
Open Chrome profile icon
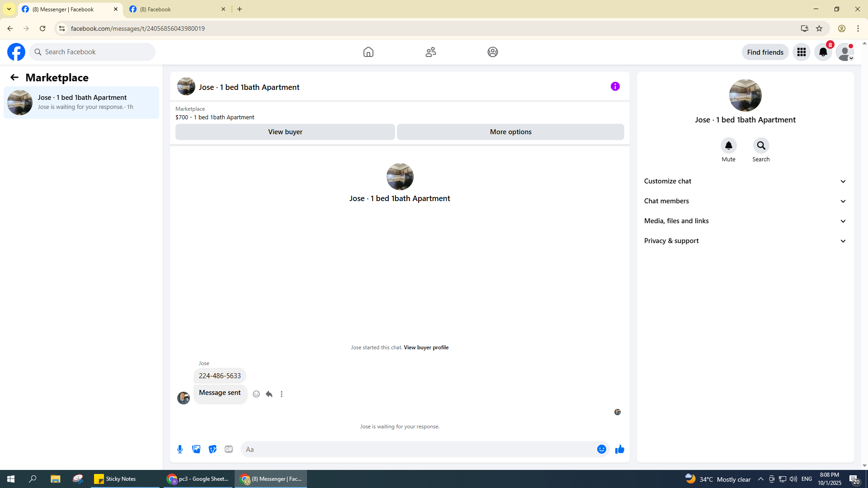[x=842, y=28]
